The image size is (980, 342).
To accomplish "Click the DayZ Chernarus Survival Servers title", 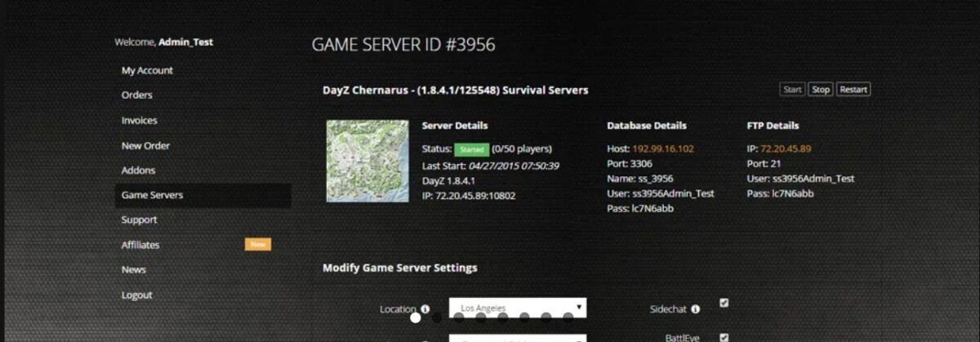I will [x=456, y=90].
